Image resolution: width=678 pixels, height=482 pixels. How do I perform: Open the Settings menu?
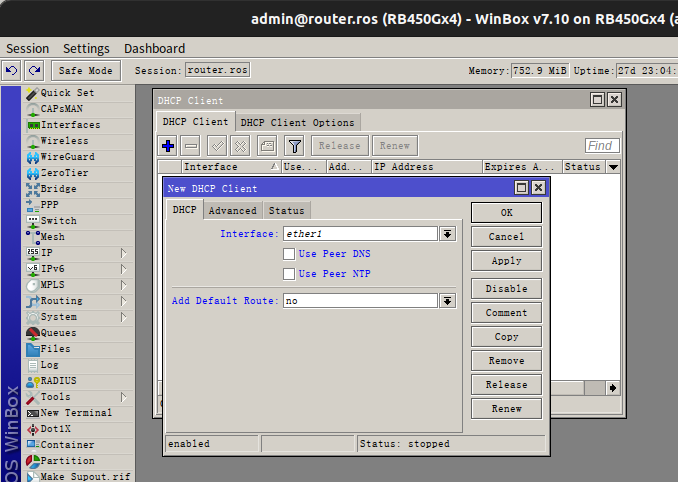(86, 48)
